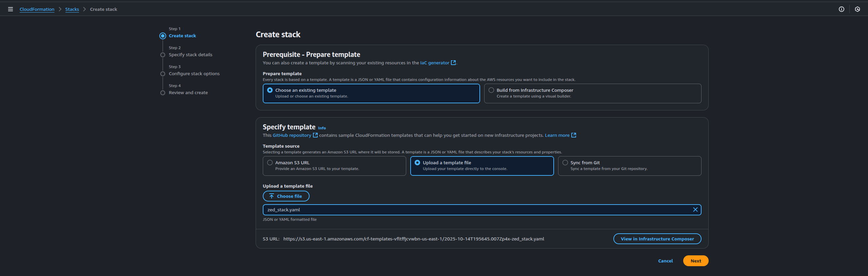
Task: Clear zed_stack.yaml with the X icon
Action: (x=695, y=210)
